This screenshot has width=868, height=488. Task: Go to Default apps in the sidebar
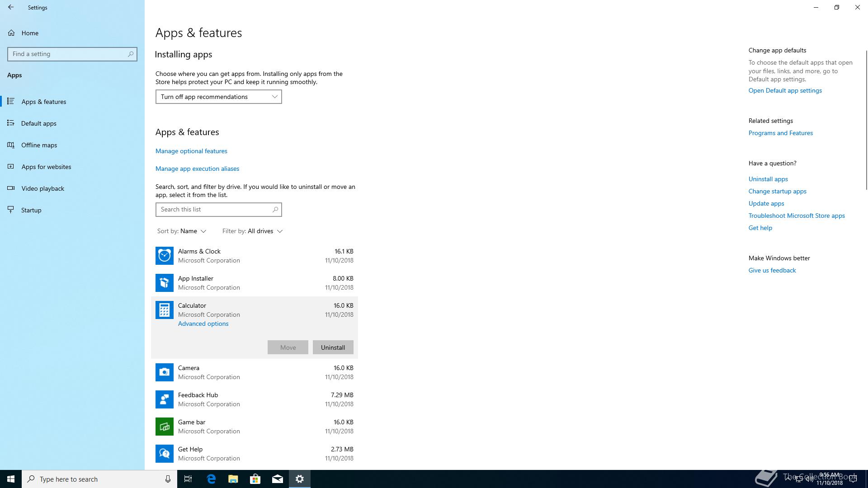coord(72,123)
